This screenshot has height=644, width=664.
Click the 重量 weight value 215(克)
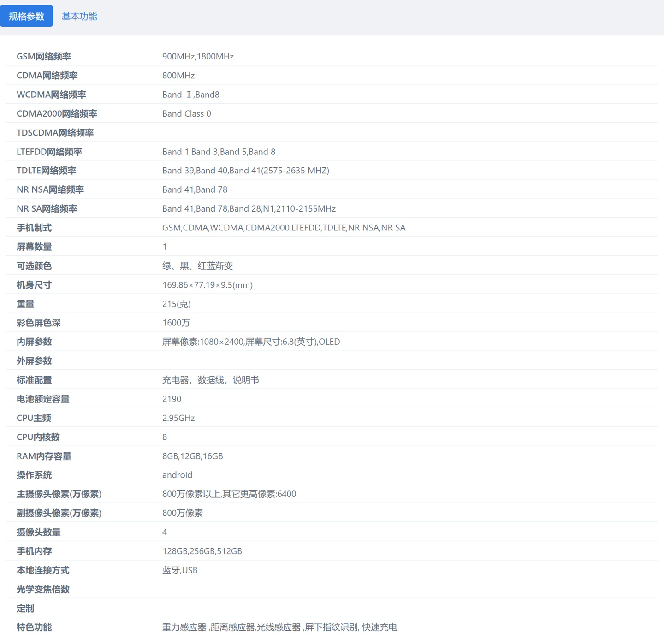176,304
